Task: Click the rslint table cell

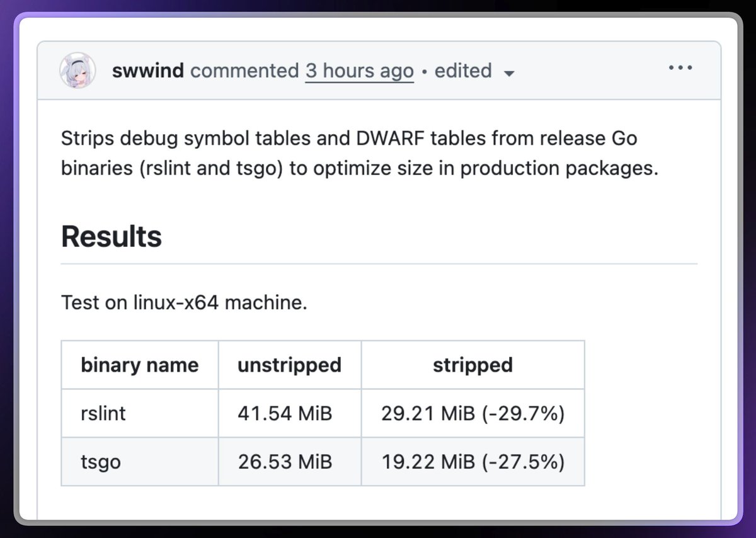Action: pyautogui.click(x=140, y=413)
